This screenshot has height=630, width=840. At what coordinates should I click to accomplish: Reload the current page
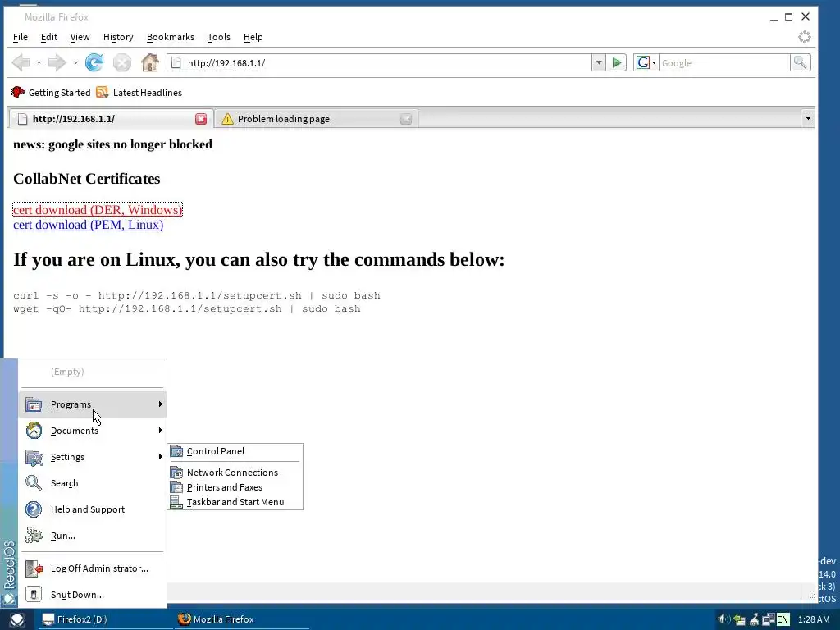(94, 62)
